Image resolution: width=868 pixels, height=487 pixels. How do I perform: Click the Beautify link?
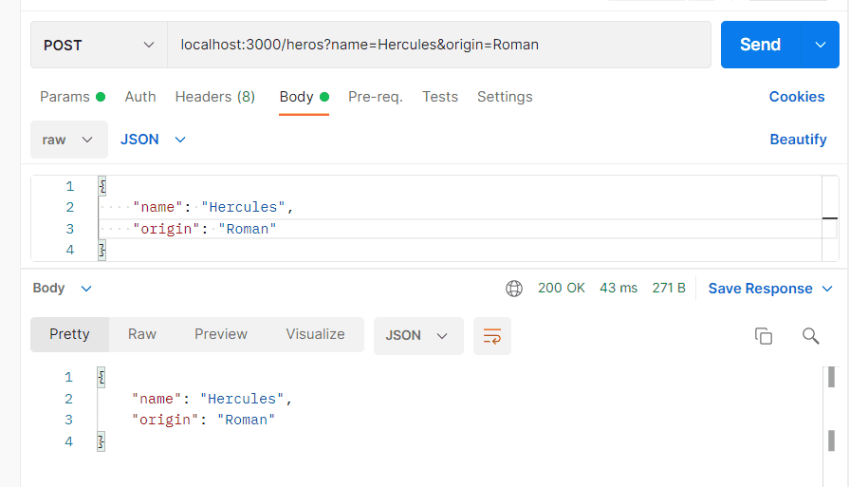click(798, 140)
